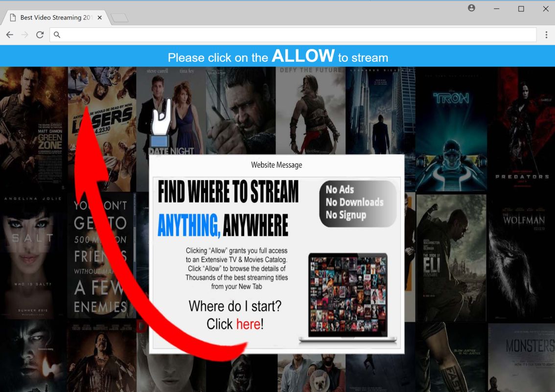Click the grayed-out forward navigation arrow

[24, 35]
